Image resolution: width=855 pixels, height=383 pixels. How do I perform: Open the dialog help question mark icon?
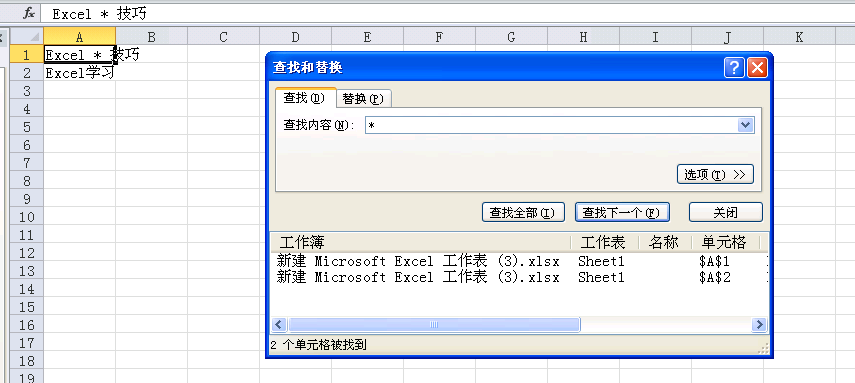[x=734, y=68]
